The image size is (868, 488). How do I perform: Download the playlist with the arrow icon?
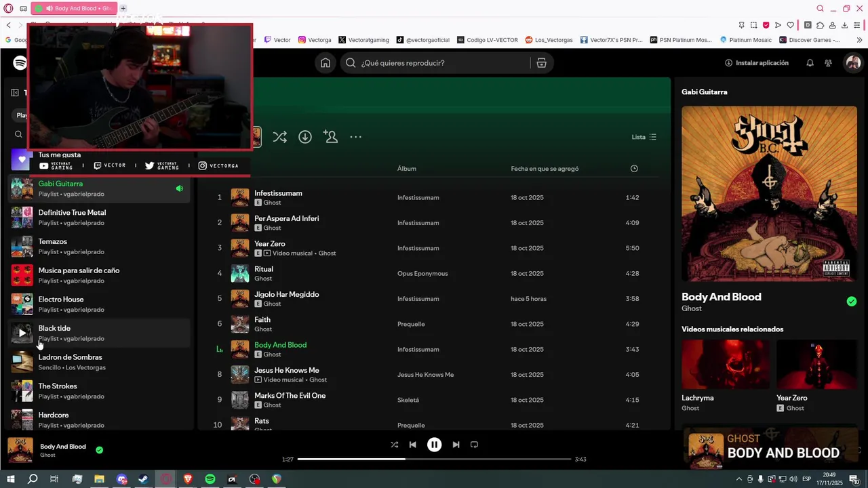(x=305, y=137)
